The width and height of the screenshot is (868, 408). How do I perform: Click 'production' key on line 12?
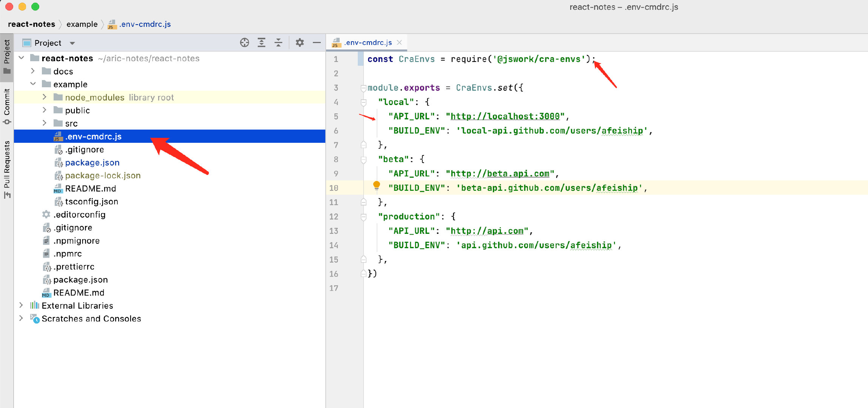pyautogui.click(x=409, y=217)
